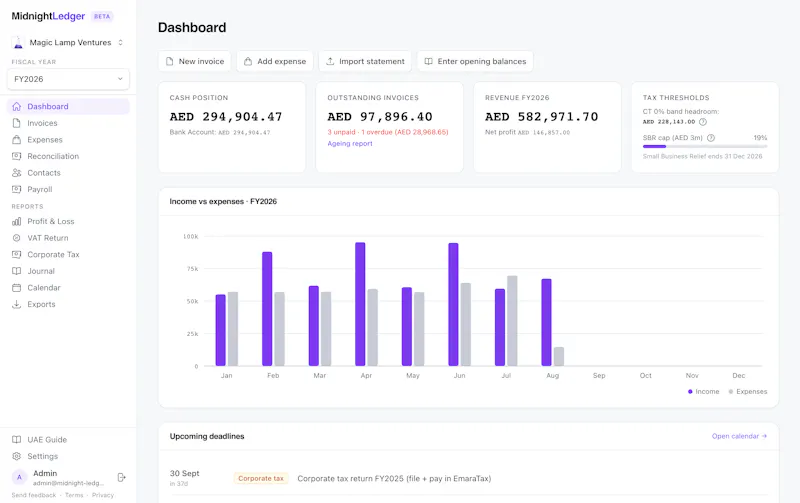Open the Reconciliation page

click(x=68, y=156)
